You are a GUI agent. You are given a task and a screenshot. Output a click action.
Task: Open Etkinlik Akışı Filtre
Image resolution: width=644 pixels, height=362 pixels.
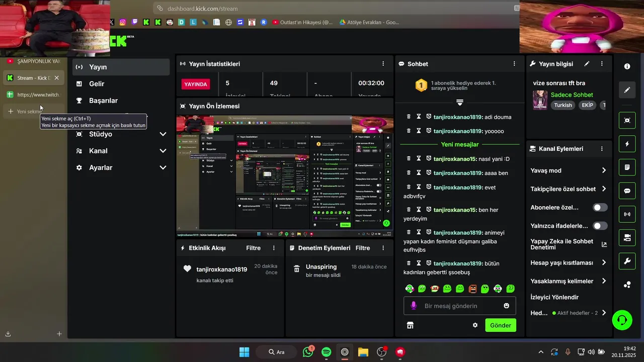tap(253, 248)
